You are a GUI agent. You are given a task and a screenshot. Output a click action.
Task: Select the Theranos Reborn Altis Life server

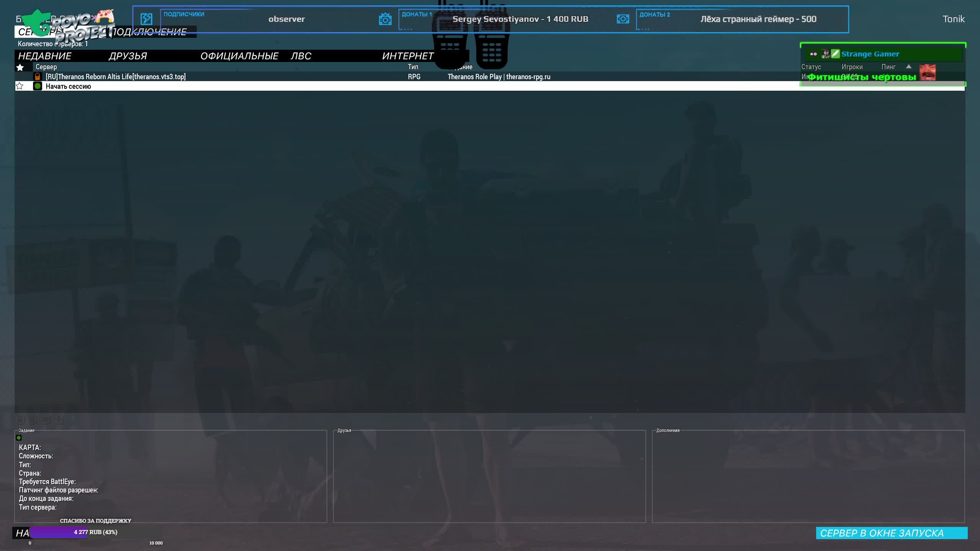click(x=116, y=77)
